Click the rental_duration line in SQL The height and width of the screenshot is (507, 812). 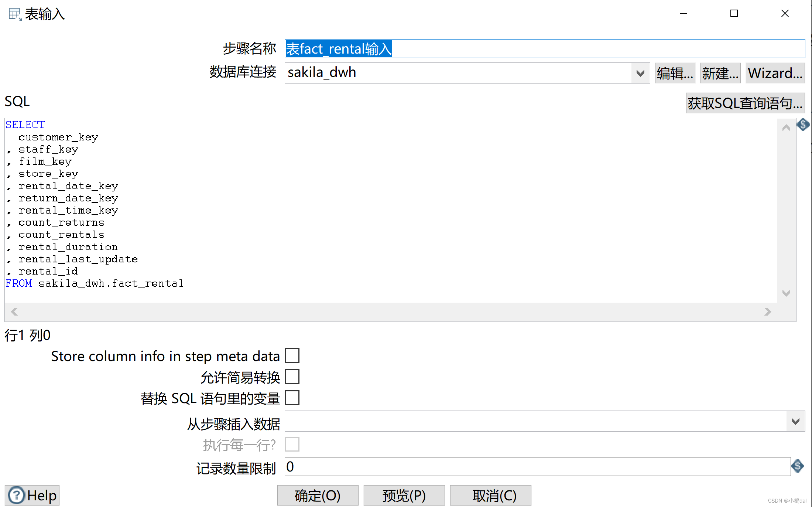62,247
